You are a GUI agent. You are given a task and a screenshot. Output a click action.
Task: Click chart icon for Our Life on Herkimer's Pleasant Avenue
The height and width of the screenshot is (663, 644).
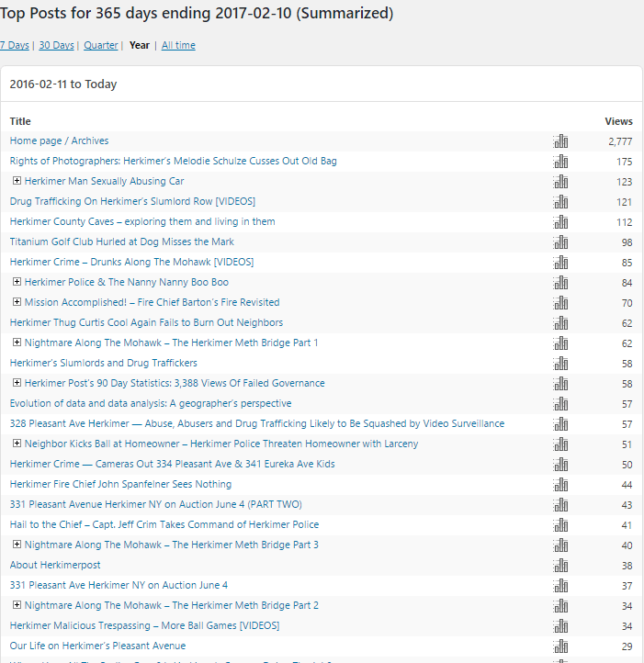pos(560,646)
